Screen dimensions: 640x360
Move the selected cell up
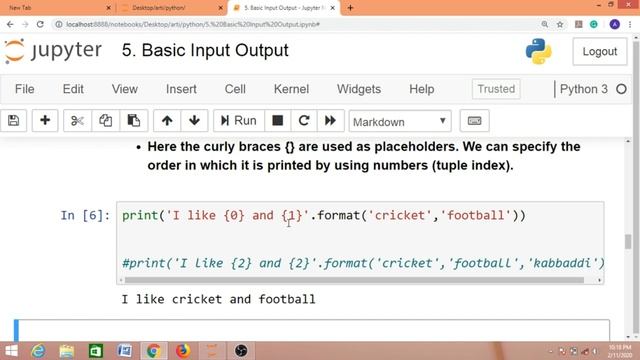pos(167,120)
